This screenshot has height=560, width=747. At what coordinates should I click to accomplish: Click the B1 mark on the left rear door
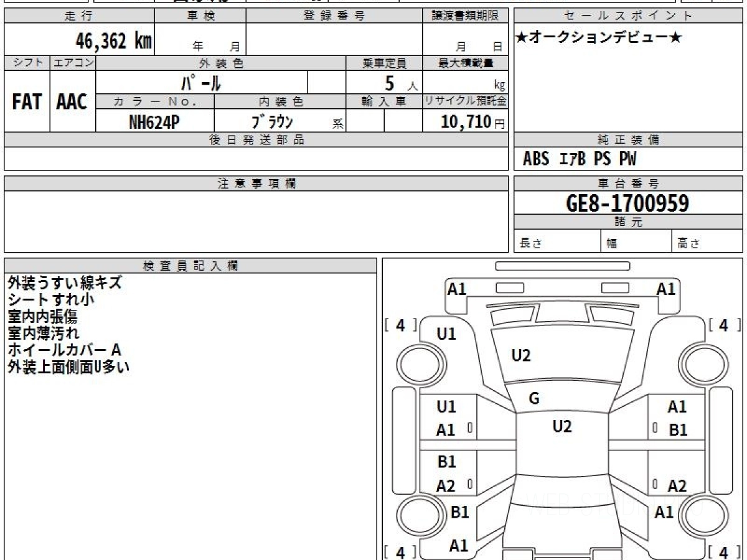tap(446, 462)
